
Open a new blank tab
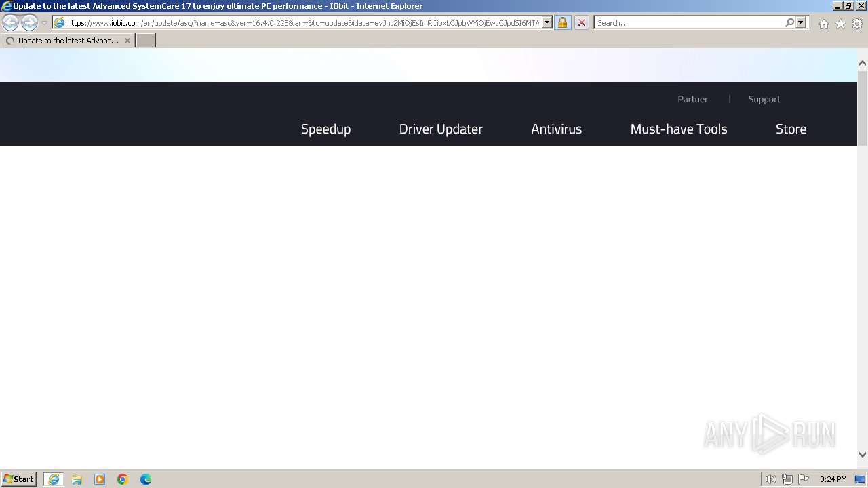click(x=146, y=41)
